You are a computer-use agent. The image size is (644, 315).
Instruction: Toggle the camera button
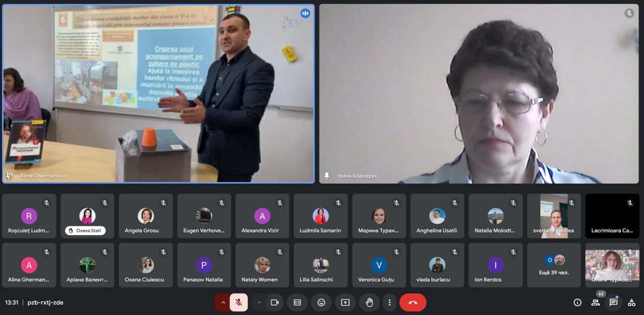[x=275, y=302]
